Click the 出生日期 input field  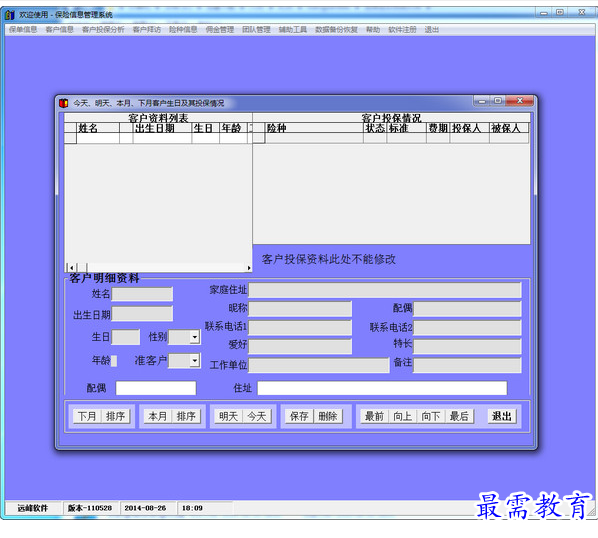pos(142,314)
